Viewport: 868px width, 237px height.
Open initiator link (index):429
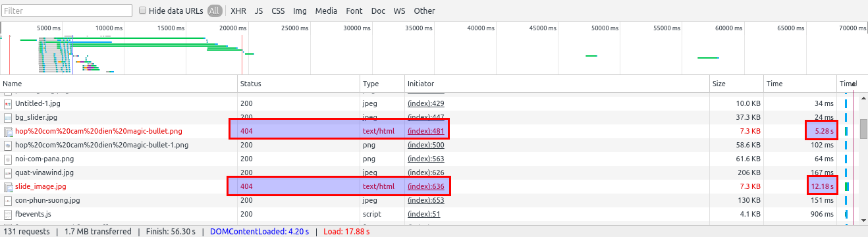point(425,103)
